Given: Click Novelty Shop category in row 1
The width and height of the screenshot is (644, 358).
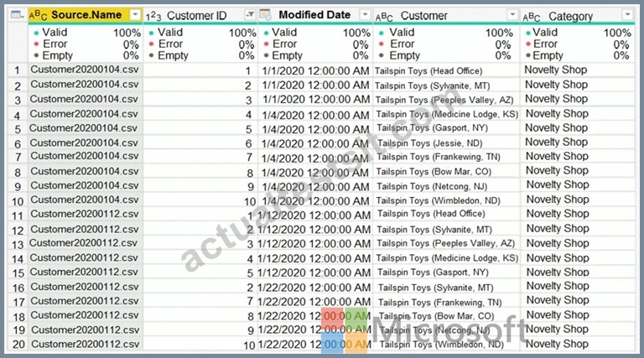Looking at the screenshot, I should 555,70.
